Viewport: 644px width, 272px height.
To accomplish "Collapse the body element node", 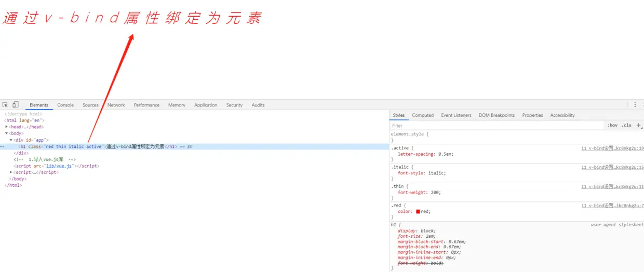I will (7, 133).
